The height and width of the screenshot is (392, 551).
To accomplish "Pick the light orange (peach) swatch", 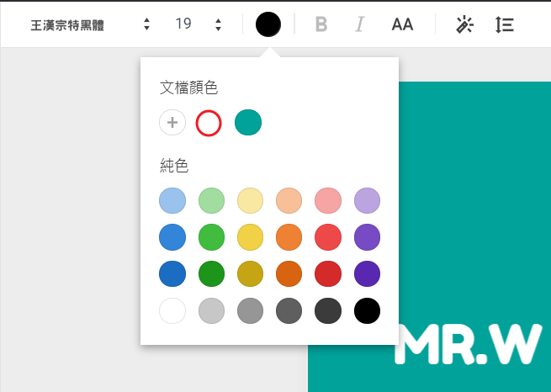I will click(x=289, y=200).
